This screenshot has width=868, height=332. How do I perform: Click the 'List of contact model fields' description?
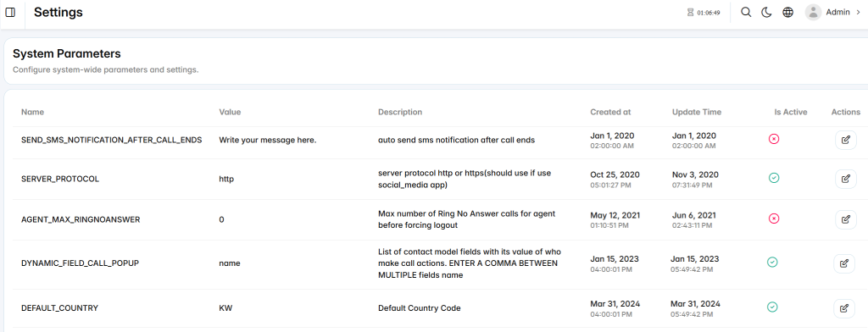469,263
